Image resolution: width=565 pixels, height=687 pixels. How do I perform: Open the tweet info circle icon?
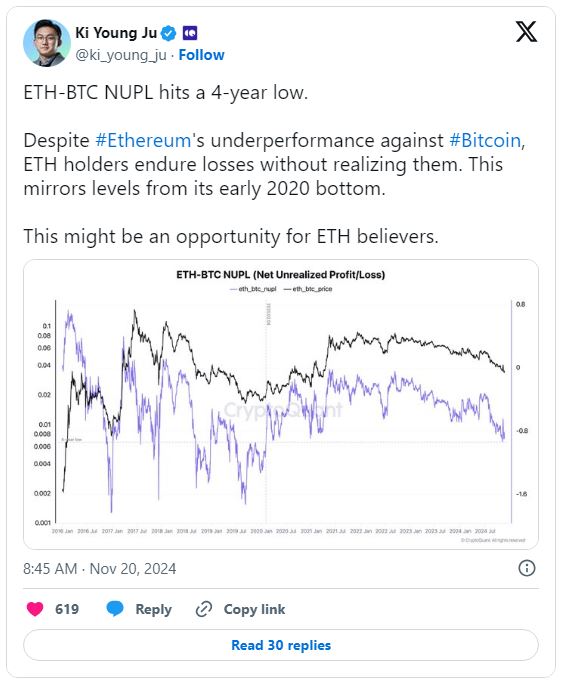pos(526,568)
